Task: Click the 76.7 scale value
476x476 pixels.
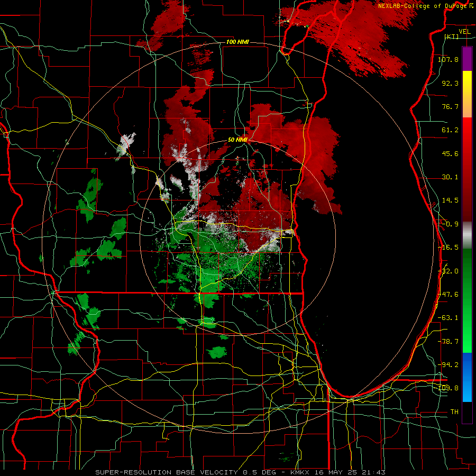Action: coord(450,106)
